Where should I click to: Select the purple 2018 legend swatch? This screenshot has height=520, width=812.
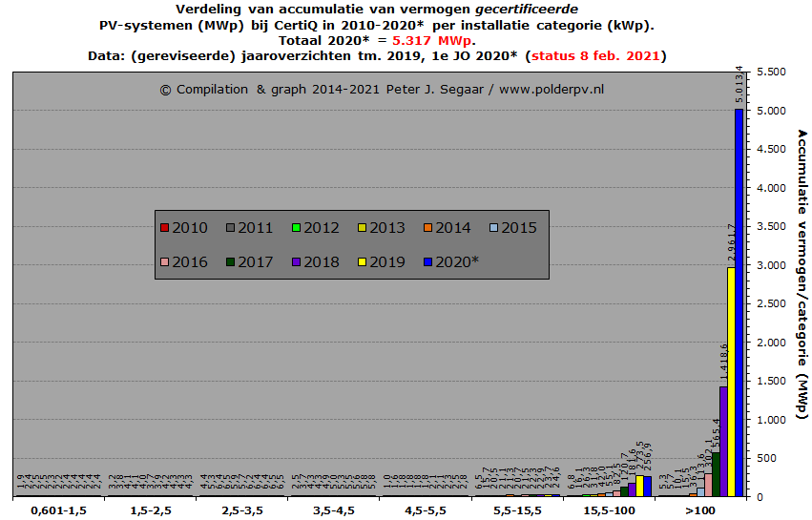(296, 262)
